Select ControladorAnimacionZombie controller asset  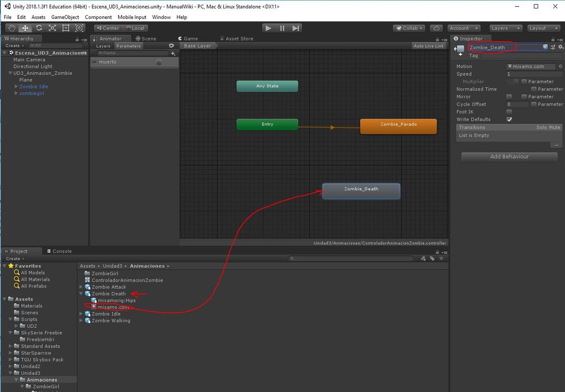123,280
